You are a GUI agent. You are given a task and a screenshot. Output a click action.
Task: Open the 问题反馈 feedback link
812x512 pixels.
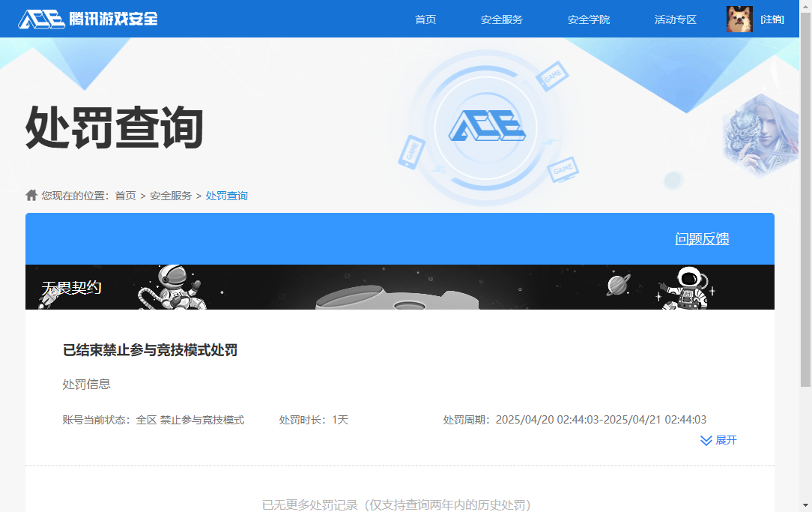pos(702,239)
